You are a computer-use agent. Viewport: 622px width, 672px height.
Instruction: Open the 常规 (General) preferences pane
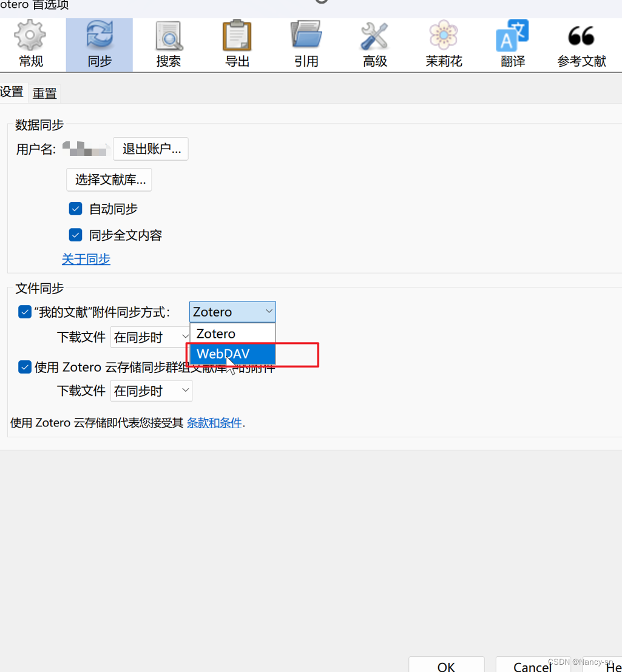pyautogui.click(x=30, y=44)
